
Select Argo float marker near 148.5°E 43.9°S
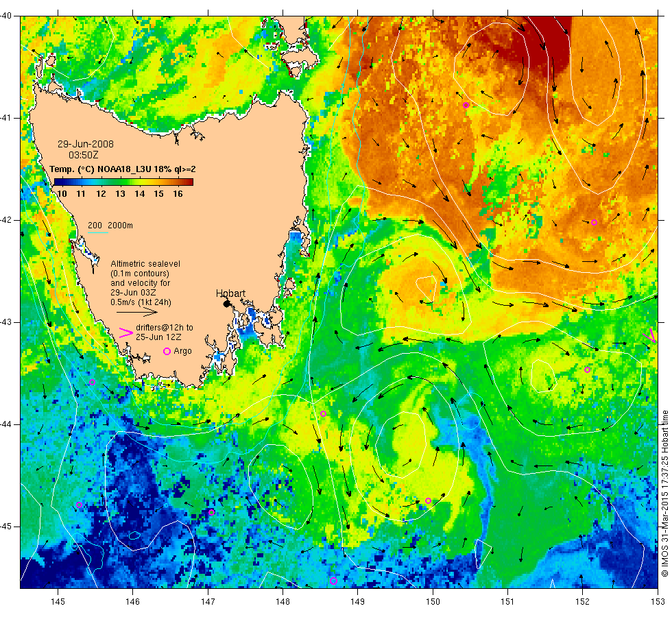click(x=324, y=413)
